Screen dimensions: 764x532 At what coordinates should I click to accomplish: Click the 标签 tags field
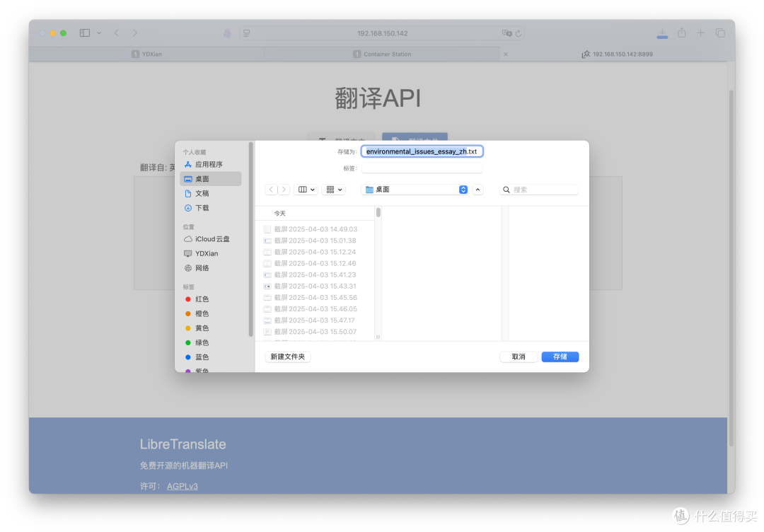422,168
